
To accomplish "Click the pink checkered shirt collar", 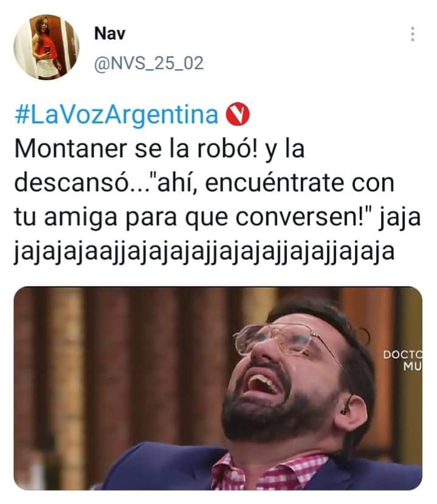I will pyautogui.click(x=267, y=471).
